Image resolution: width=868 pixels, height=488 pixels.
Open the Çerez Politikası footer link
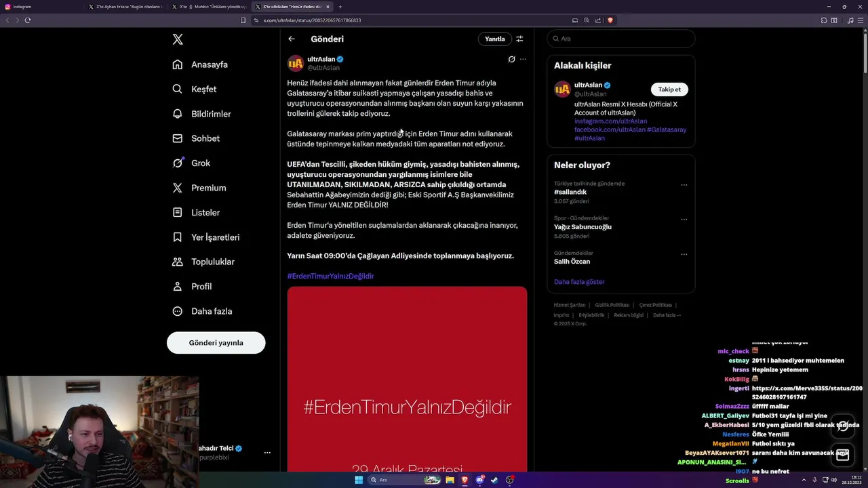pyautogui.click(x=655, y=305)
